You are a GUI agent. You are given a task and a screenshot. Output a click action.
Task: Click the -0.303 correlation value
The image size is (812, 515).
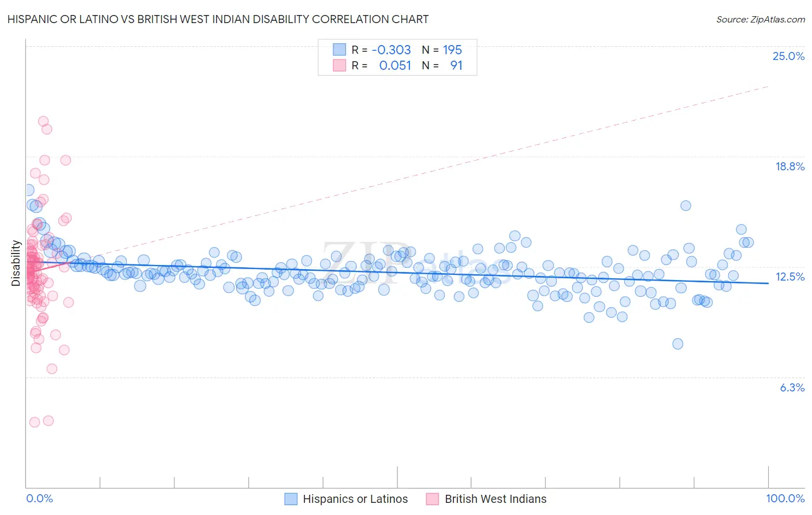[x=392, y=50]
